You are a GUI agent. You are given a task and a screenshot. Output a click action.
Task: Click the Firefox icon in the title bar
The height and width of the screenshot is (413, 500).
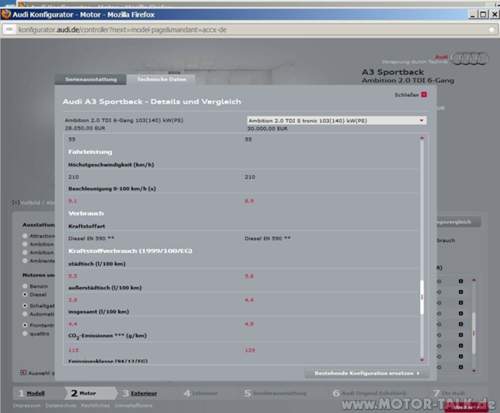[5, 14]
